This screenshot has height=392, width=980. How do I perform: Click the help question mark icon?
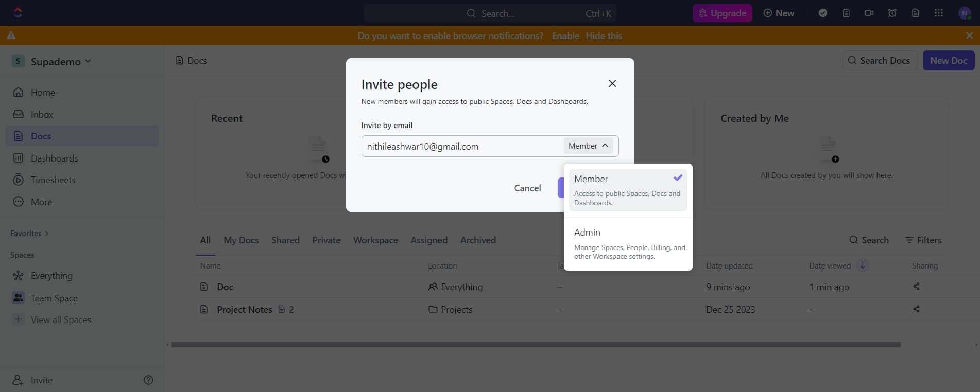148,380
